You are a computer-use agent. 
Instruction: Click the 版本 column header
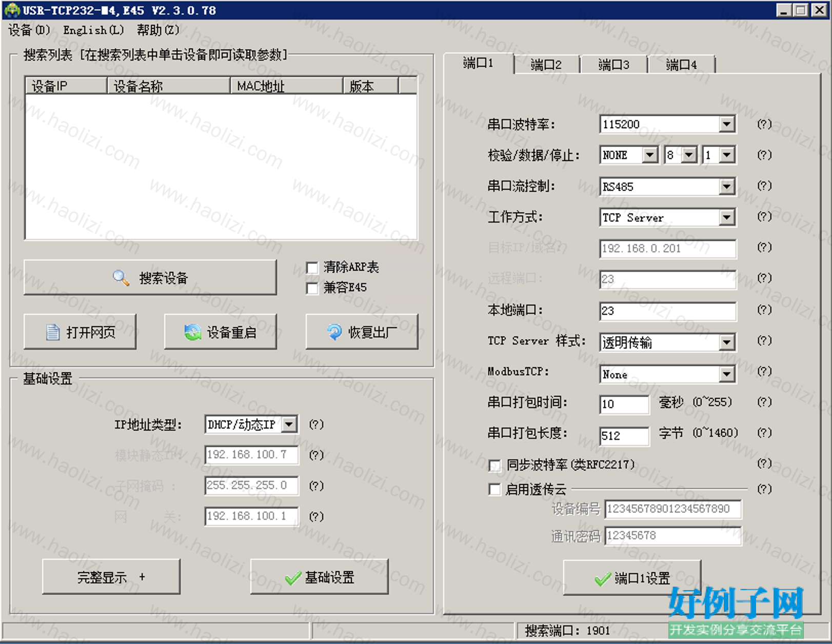[371, 86]
